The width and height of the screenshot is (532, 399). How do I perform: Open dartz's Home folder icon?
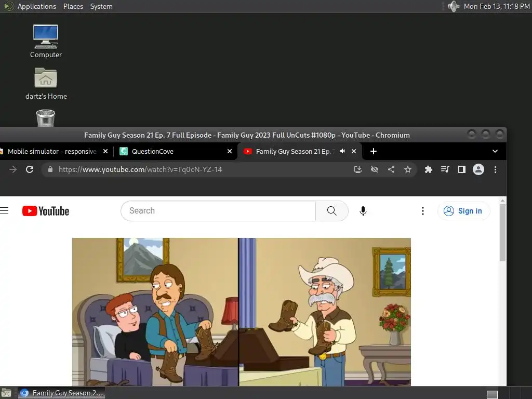pos(46,83)
